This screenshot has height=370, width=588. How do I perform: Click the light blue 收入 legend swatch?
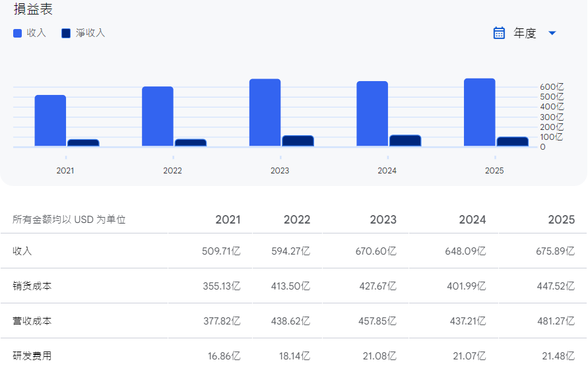pyautogui.click(x=18, y=33)
